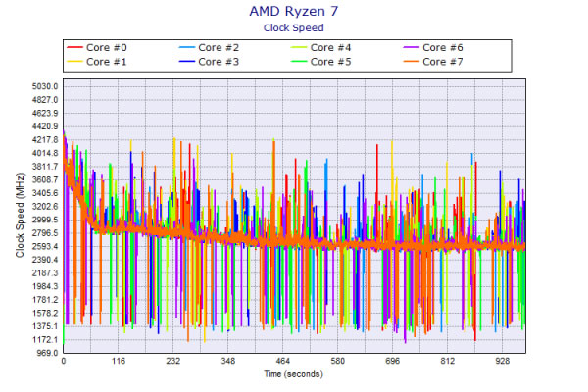Viewport: 588px width, 392px height.
Task: Select the 'Core #1' legend label
Action: pyautogui.click(x=107, y=62)
